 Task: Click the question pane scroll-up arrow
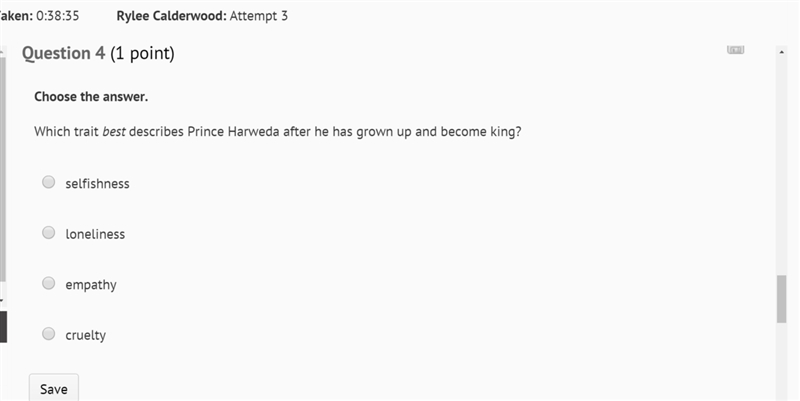(x=782, y=52)
